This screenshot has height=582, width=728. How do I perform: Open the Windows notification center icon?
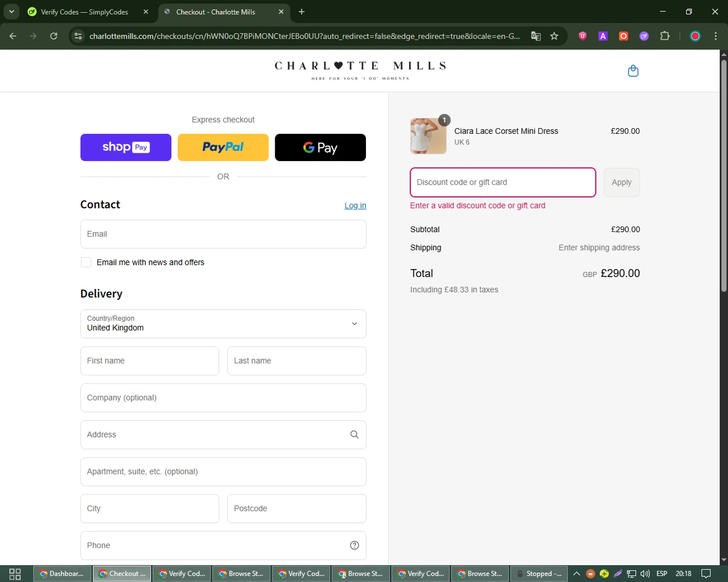pyautogui.click(x=706, y=574)
